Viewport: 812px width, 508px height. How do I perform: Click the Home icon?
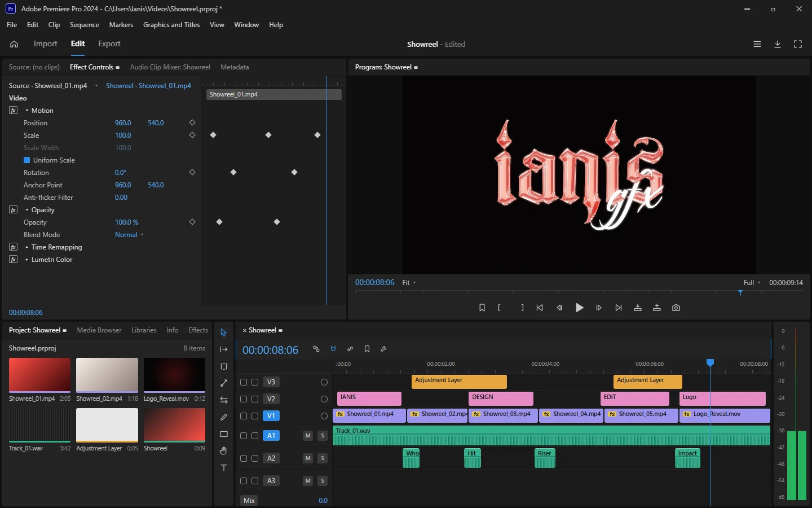pos(14,44)
